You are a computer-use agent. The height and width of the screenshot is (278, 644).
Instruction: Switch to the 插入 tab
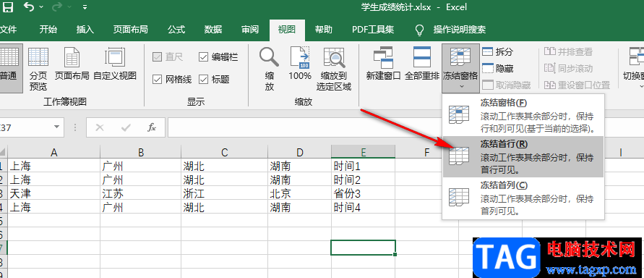click(85, 30)
